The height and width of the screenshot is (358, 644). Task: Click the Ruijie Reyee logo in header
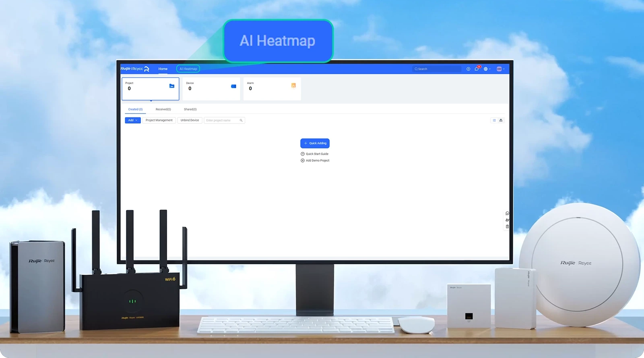coord(135,69)
